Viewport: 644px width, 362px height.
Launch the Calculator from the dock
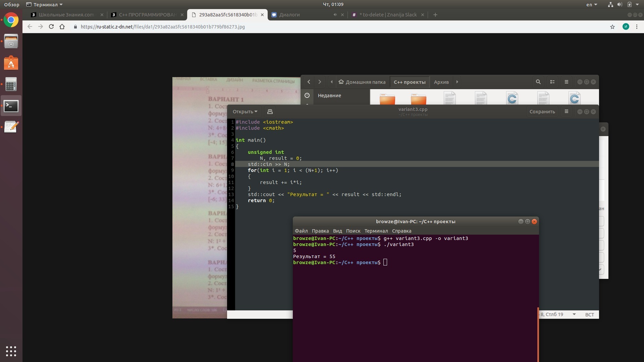11,84
